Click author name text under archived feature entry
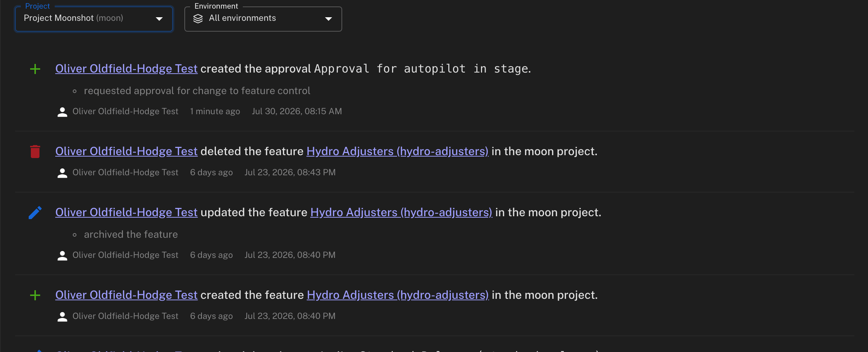Image resolution: width=868 pixels, height=352 pixels. [125, 255]
